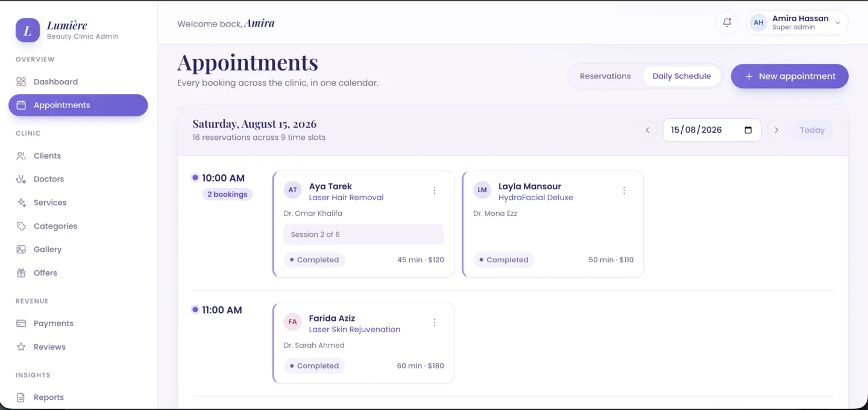The image size is (868, 410).
Task: Click the Categories tag icon
Action: (21, 227)
